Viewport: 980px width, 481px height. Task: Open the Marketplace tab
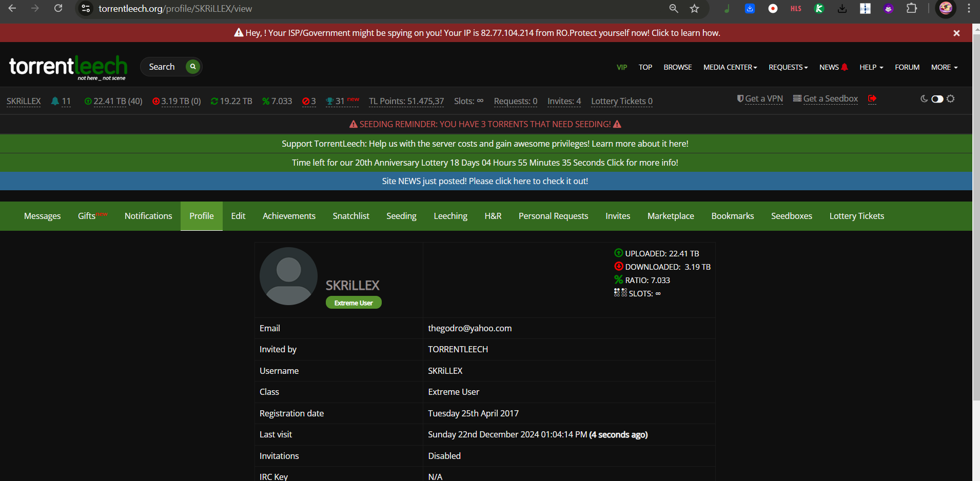tap(671, 216)
